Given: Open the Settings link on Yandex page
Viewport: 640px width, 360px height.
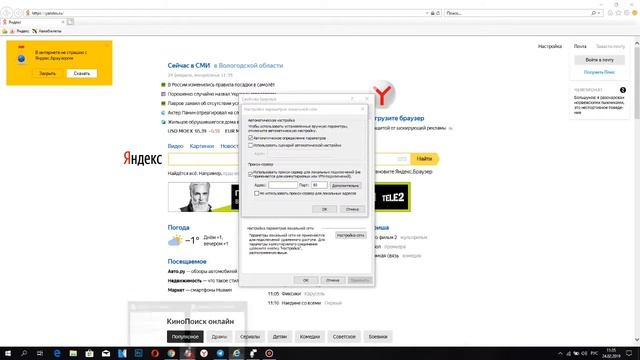Looking at the screenshot, I should 550,47.
